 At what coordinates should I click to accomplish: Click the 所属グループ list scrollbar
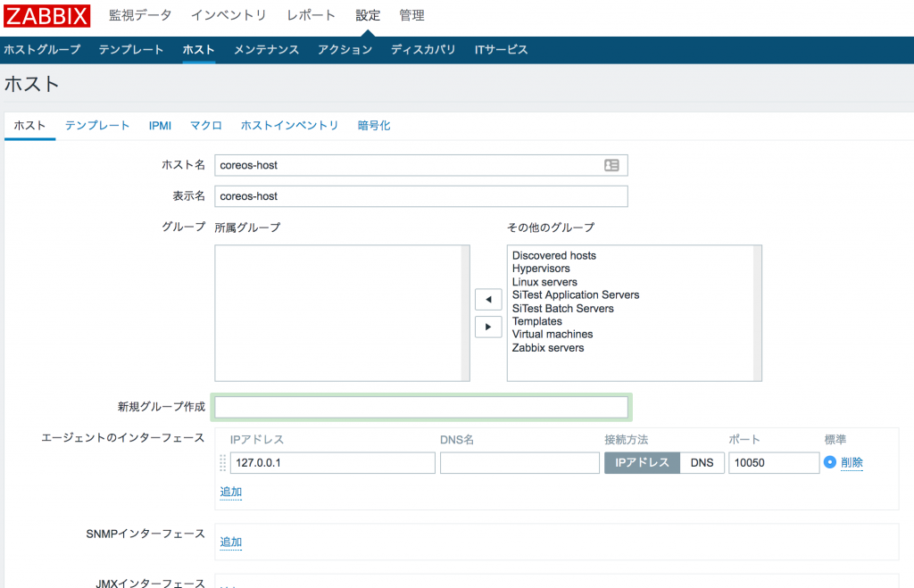point(465,313)
